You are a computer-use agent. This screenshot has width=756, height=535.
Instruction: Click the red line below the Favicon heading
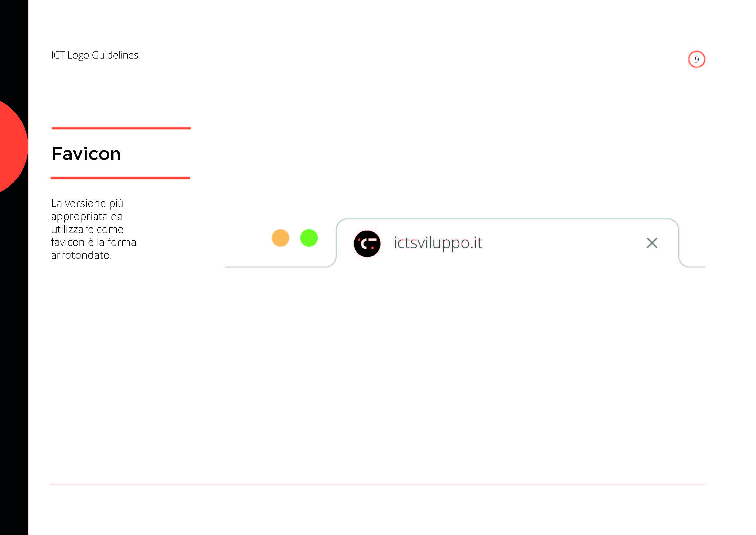click(121, 178)
